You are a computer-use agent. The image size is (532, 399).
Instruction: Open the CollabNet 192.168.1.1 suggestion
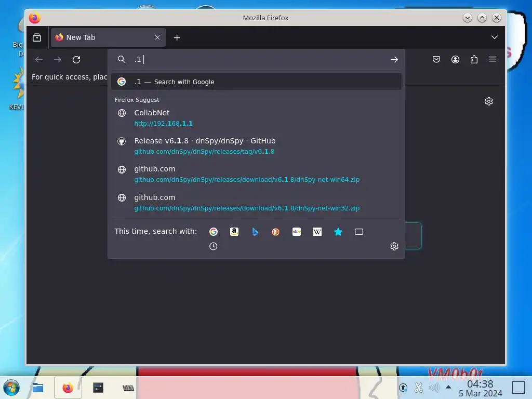(256, 118)
